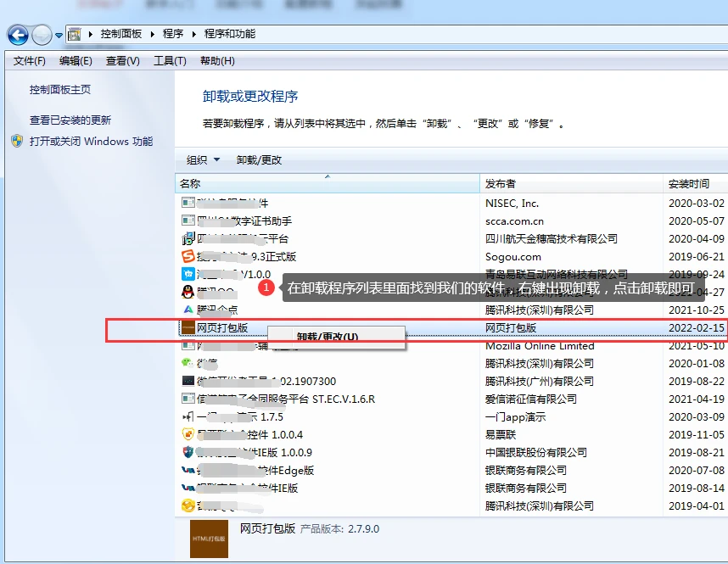Click icon of 控件 1.0.0.4 program
The height and width of the screenshot is (564, 728).
pos(188,434)
